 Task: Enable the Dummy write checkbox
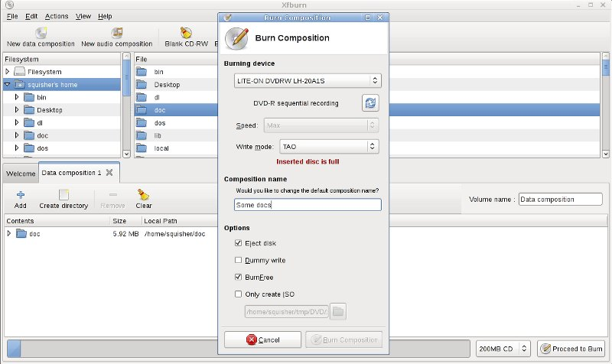[x=239, y=260]
